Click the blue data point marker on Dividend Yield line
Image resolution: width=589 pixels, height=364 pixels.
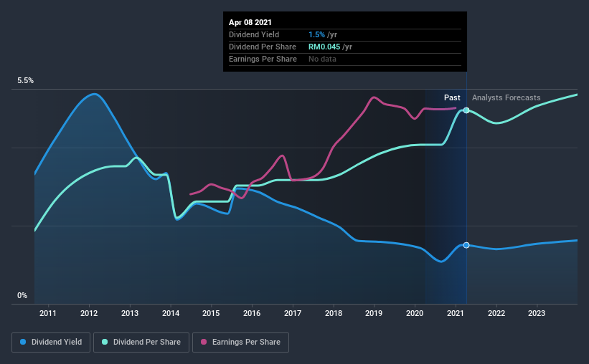(x=466, y=245)
